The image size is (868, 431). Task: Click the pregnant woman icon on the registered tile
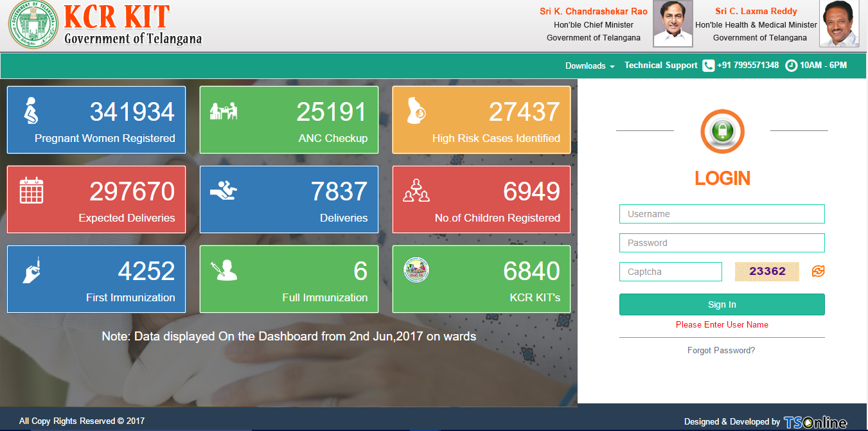pos(30,110)
